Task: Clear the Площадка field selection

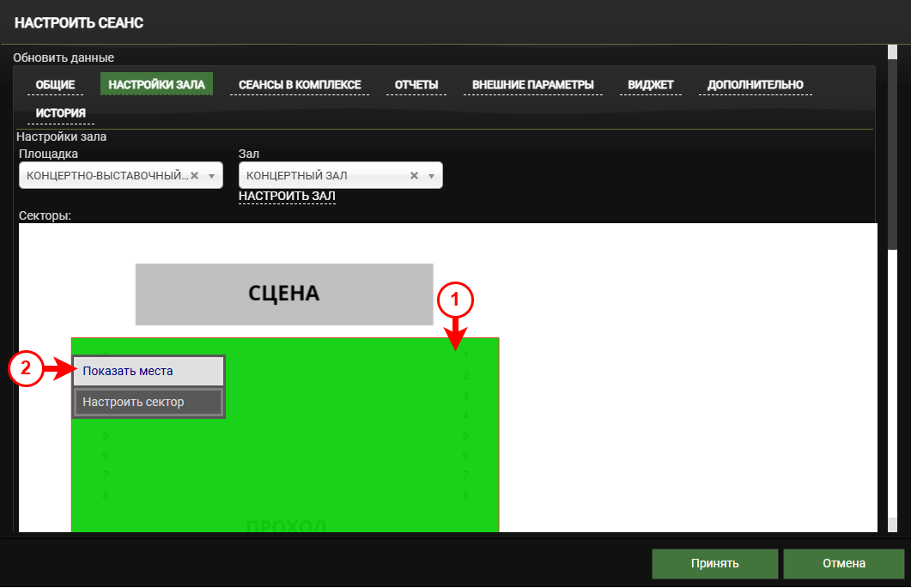Action: pos(194,175)
